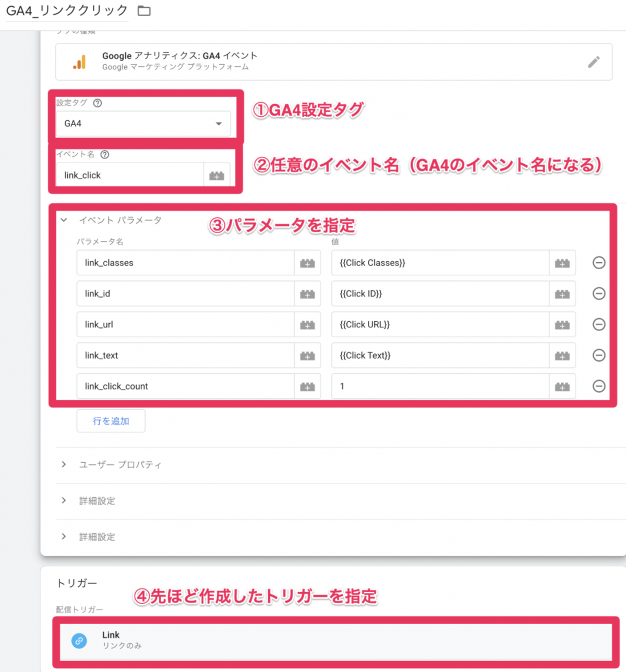This screenshot has height=672, width=626.
Task: Click the folder icon beside the tag name
Action: point(144,11)
